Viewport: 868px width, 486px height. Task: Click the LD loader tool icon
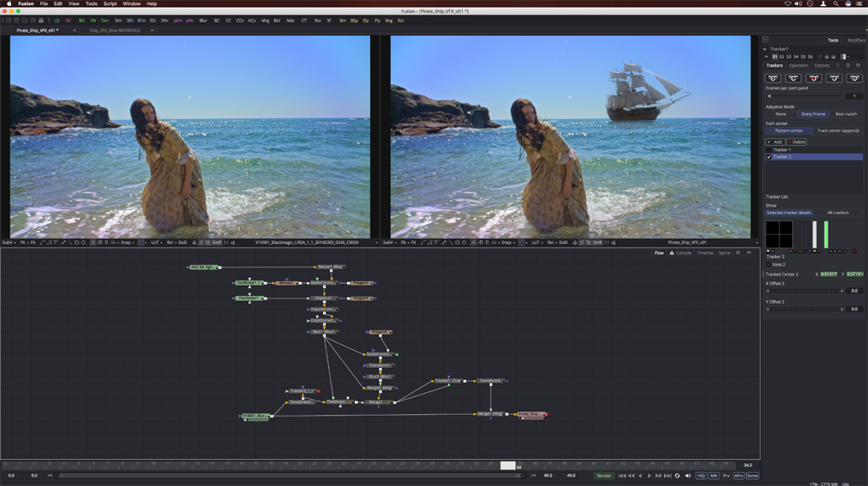pyautogui.click(x=57, y=19)
